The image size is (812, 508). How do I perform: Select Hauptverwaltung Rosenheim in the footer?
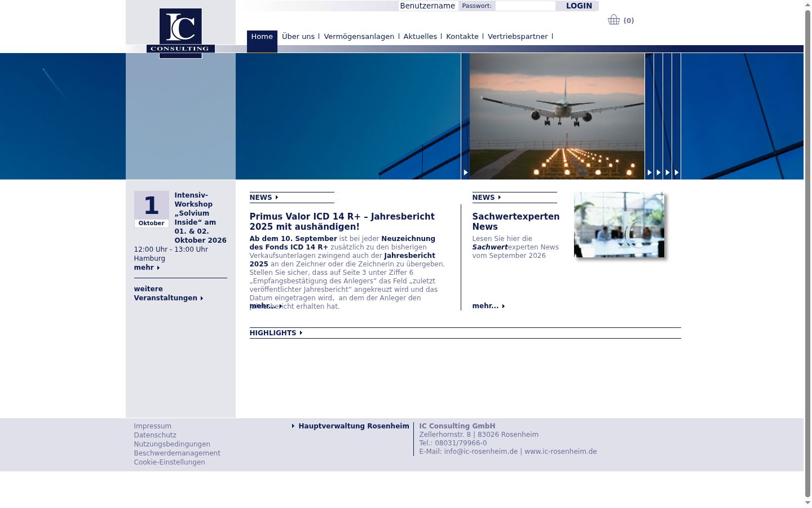click(354, 426)
